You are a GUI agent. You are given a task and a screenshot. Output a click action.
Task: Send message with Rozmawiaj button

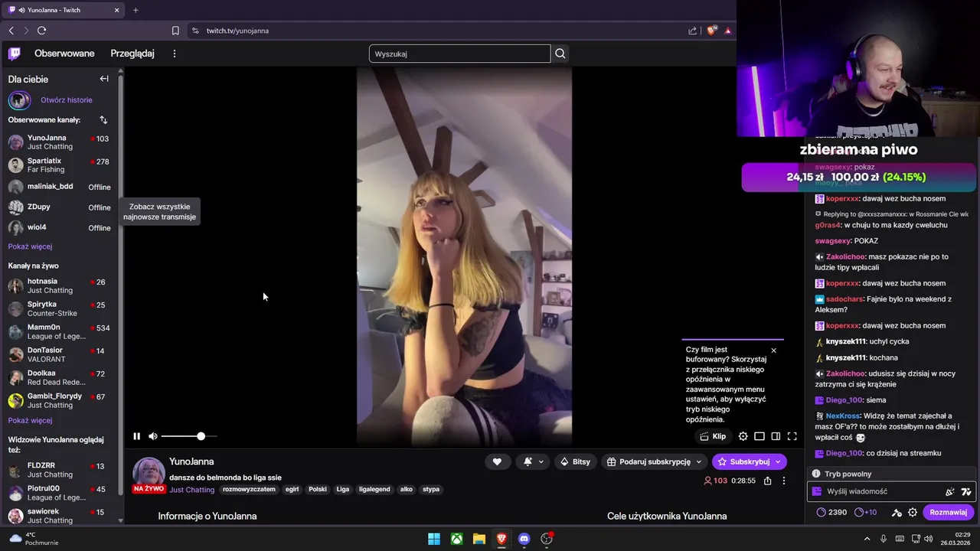tap(948, 512)
